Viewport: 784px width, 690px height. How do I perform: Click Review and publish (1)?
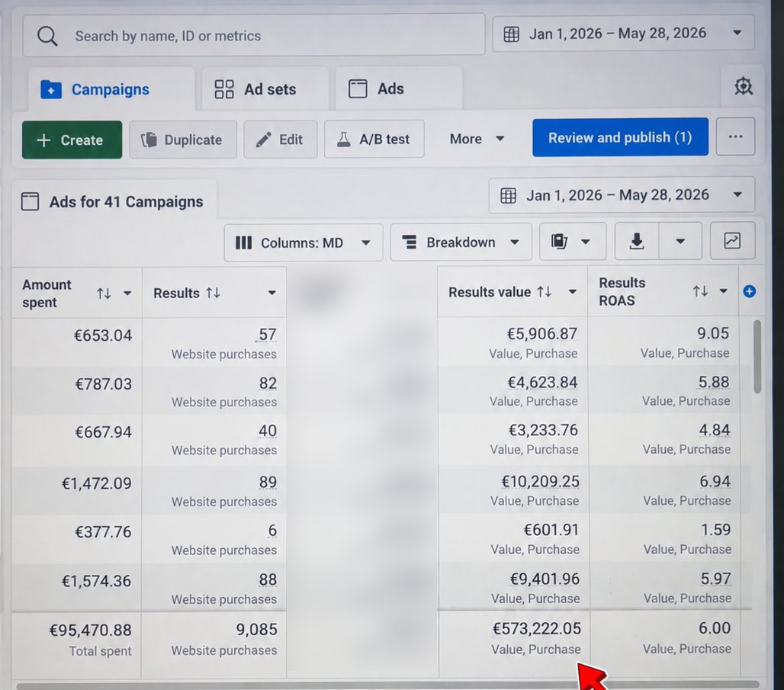[x=620, y=137]
